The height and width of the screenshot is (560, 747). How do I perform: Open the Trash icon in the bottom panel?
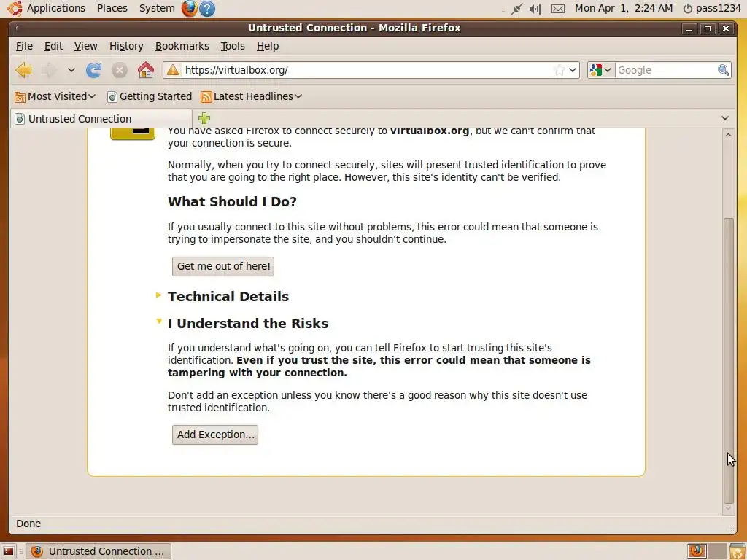click(737, 551)
